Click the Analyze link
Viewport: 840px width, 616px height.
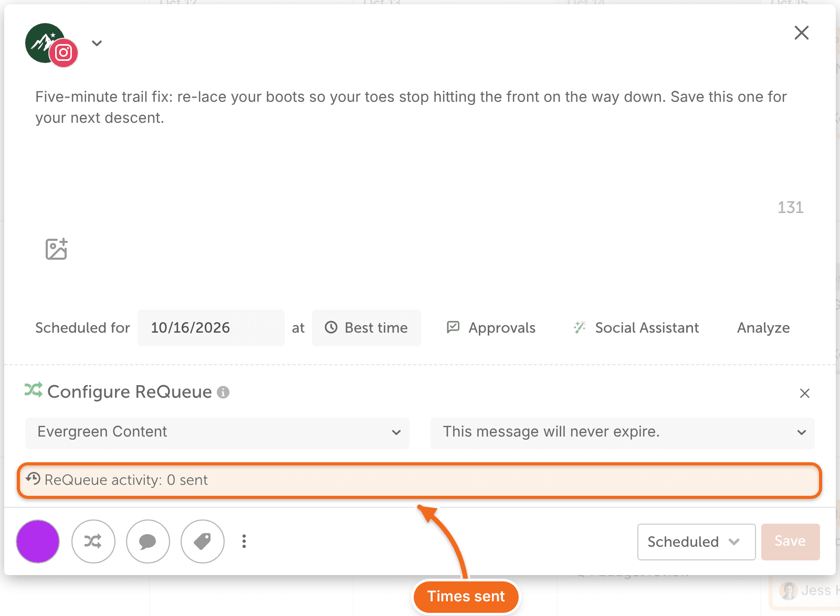pyautogui.click(x=763, y=328)
